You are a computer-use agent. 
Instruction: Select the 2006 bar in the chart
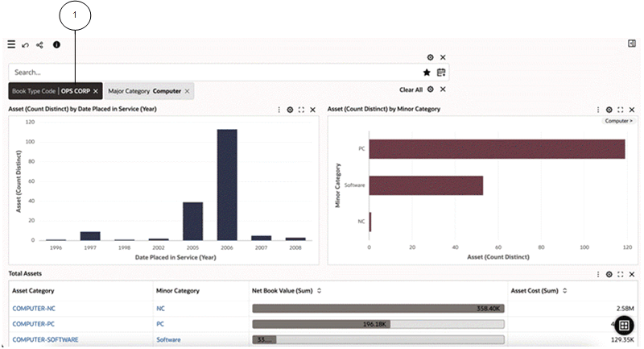[x=227, y=185]
